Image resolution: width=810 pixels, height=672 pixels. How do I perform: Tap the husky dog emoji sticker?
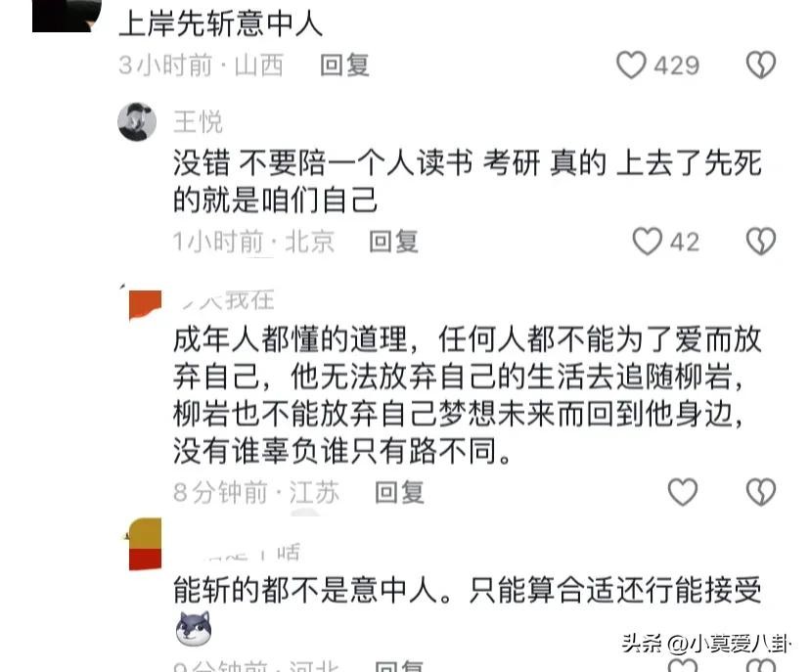coord(193,628)
